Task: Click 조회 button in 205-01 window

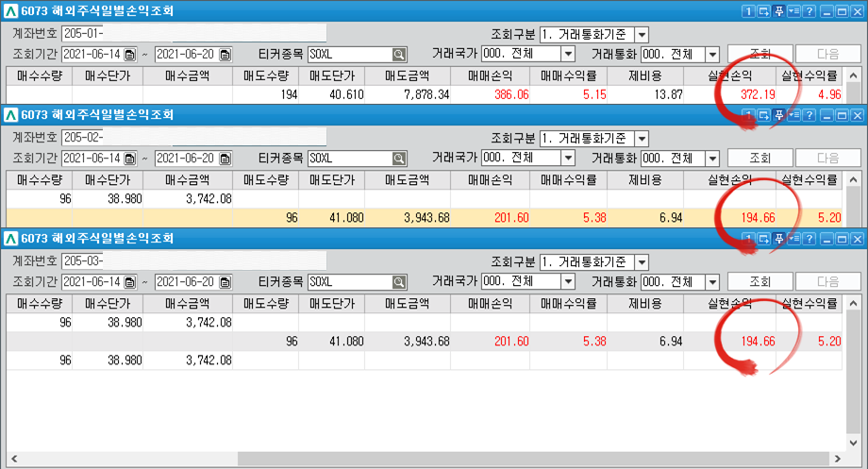Action: coord(760,55)
